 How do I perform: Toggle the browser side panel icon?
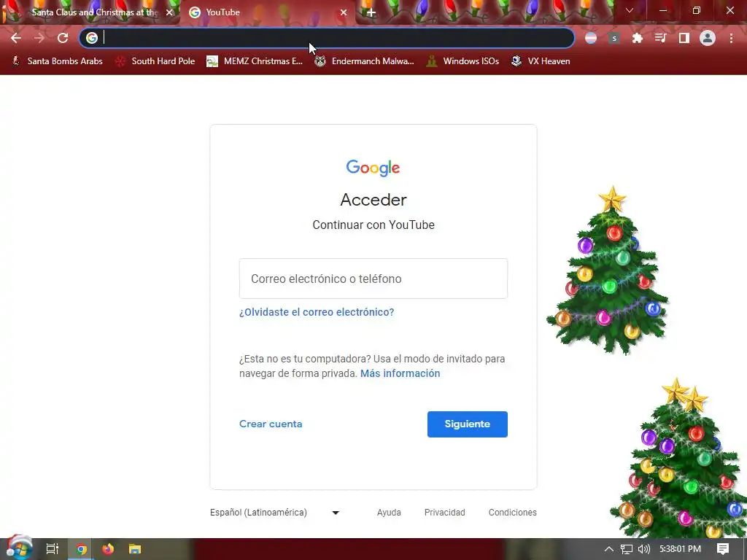(x=684, y=38)
